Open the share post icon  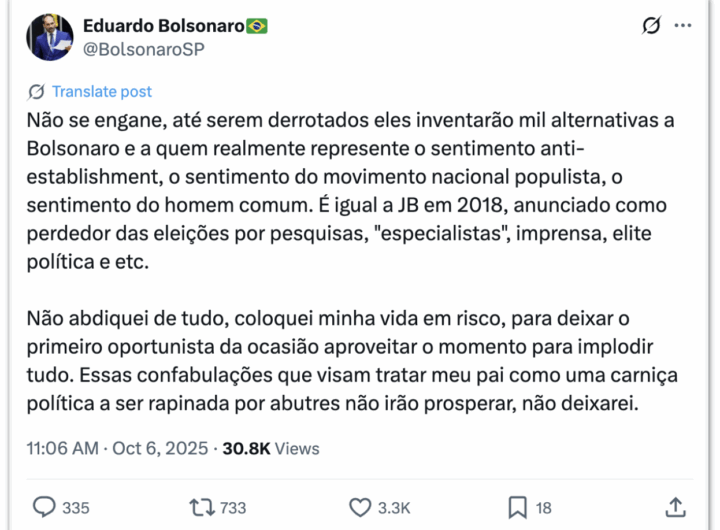point(675,507)
